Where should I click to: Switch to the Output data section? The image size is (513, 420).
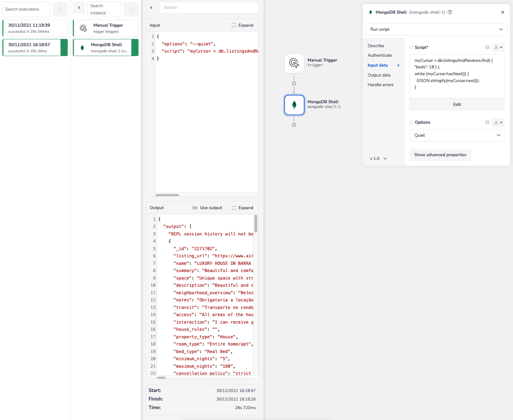tap(379, 75)
